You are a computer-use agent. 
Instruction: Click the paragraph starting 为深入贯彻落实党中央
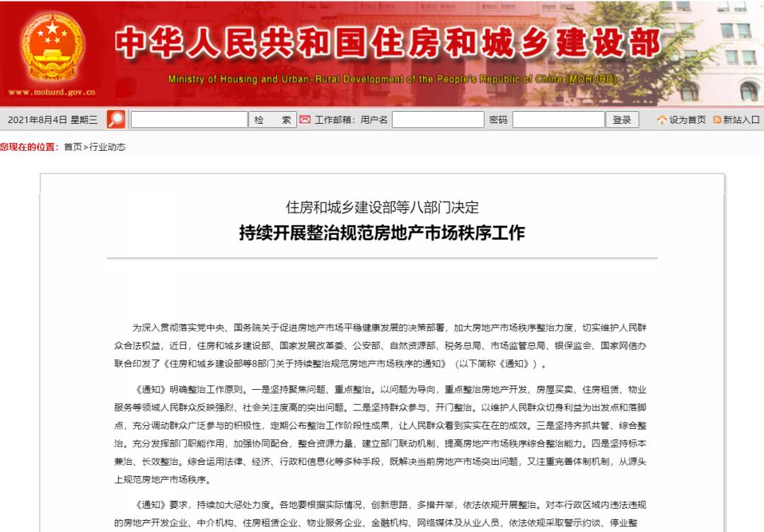(380, 346)
